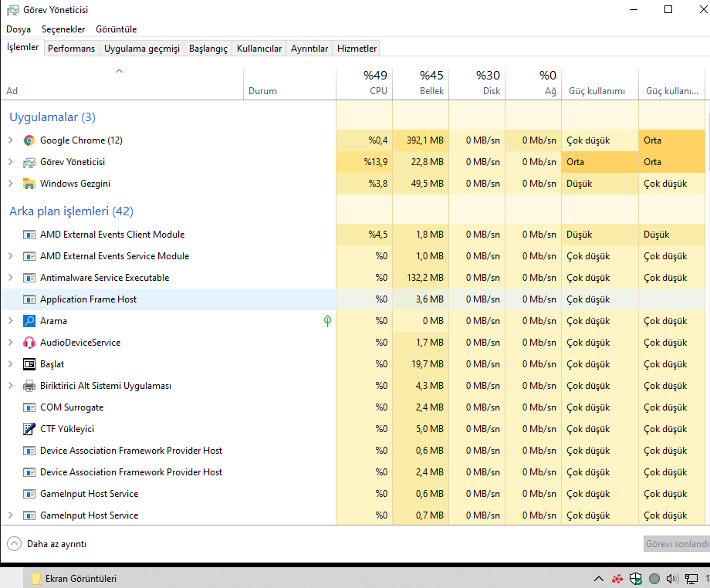Click the volume speaker icon in system tray
The height and width of the screenshot is (588, 710).
click(x=671, y=578)
